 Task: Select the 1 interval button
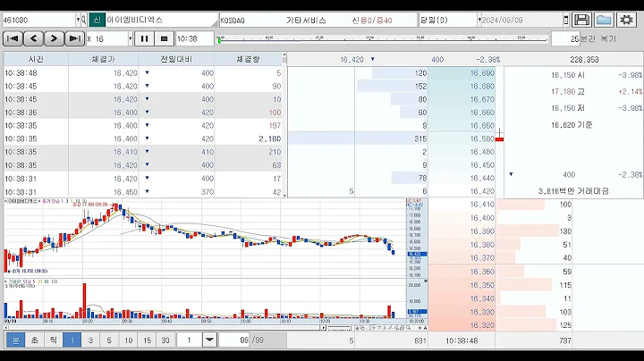72,340
